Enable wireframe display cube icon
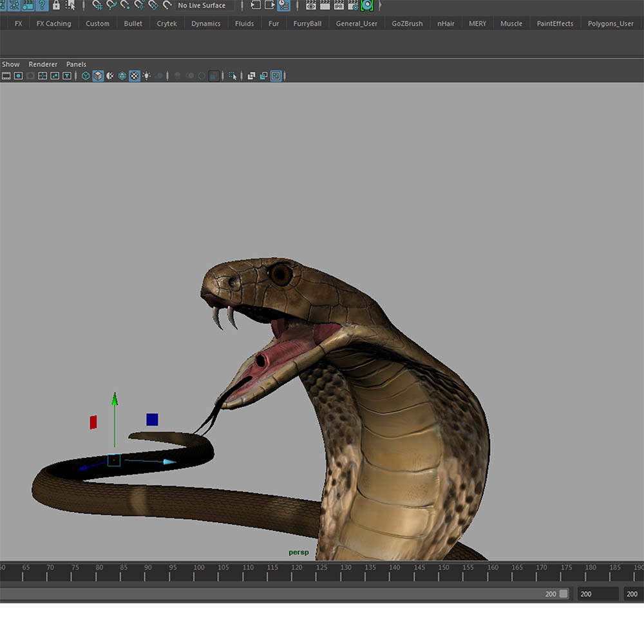The image size is (644, 644). tap(86, 75)
